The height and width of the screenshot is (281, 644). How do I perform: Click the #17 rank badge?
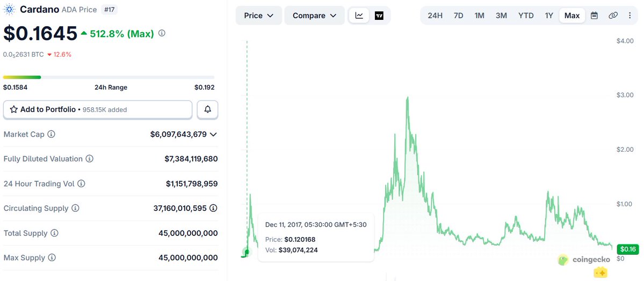click(x=109, y=9)
